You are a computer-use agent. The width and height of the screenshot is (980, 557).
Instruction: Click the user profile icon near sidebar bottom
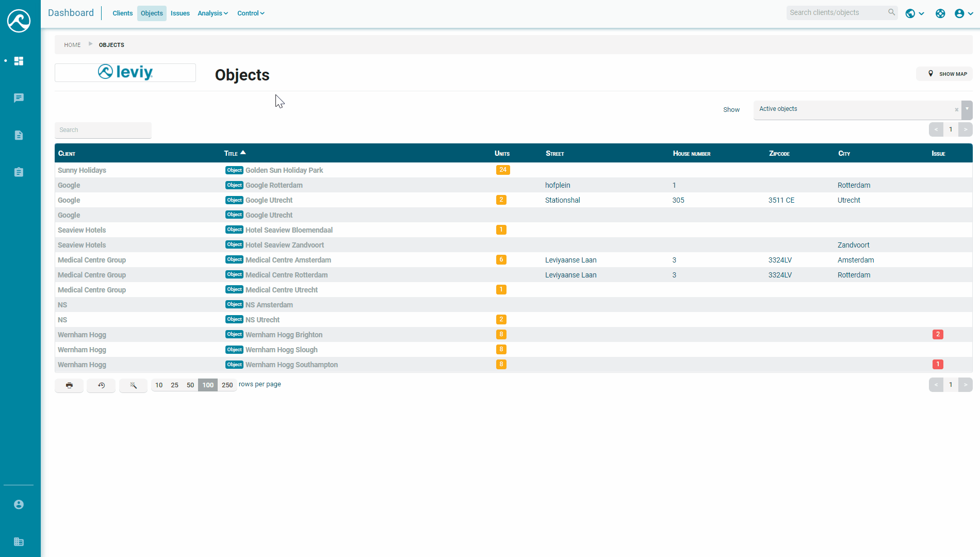point(19,504)
